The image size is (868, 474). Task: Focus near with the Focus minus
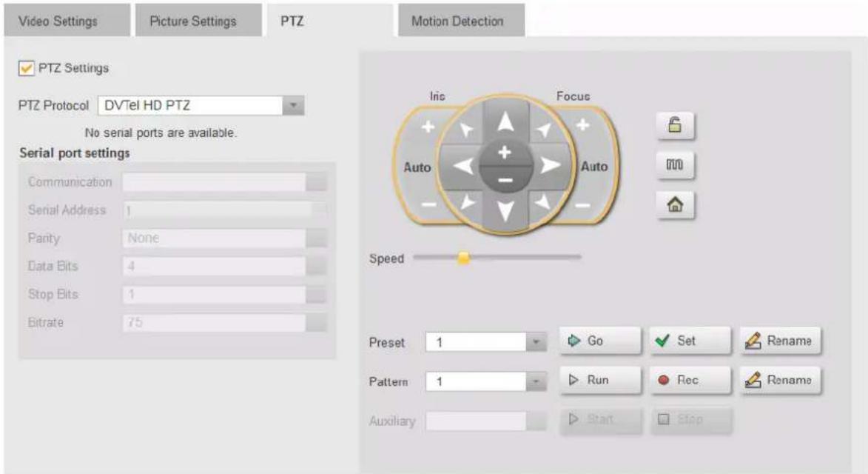[582, 205]
